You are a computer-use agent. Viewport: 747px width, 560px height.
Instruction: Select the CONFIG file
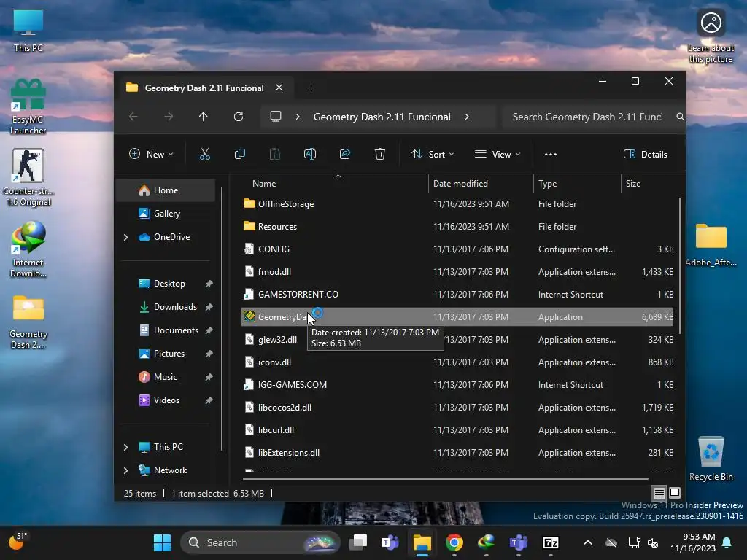click(x=457, y=249)
